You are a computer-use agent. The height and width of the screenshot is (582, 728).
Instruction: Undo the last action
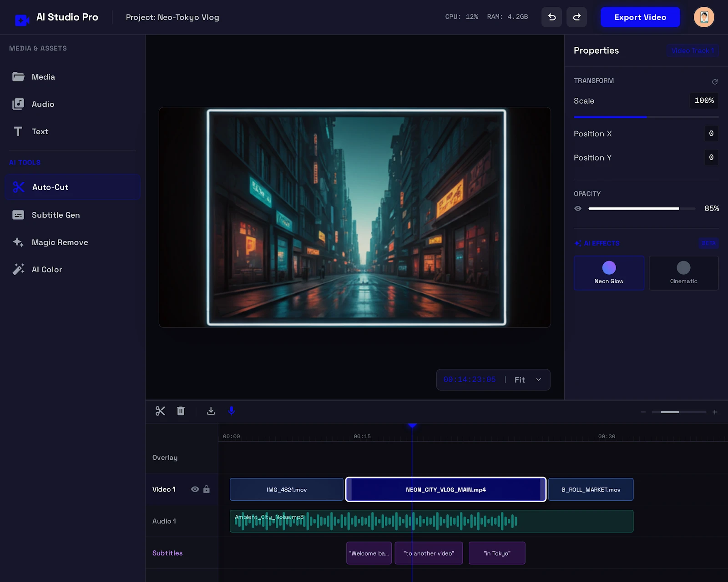(x=551, y=17)
